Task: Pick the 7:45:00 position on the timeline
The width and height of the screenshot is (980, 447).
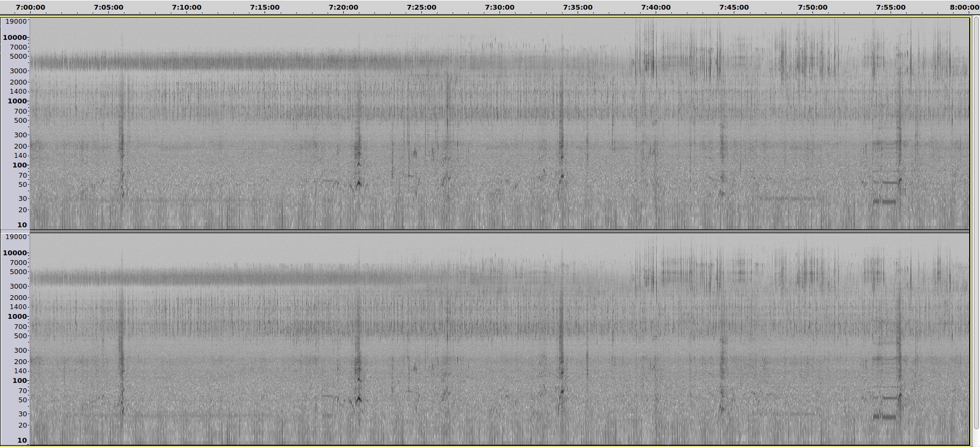Action: tap(734, 8)
